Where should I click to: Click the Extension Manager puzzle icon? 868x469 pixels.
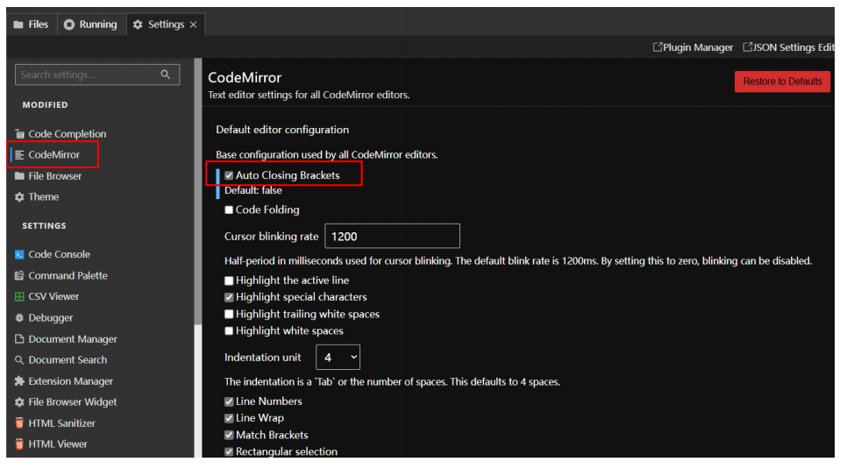point(19,381)
